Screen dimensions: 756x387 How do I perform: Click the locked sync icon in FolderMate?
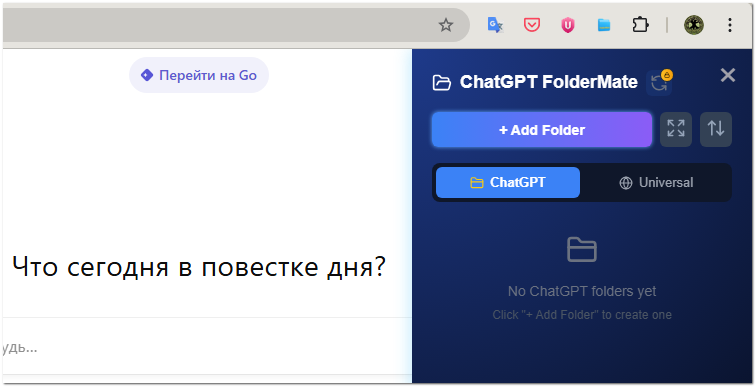pyautogui.click(x=659, y=82)
